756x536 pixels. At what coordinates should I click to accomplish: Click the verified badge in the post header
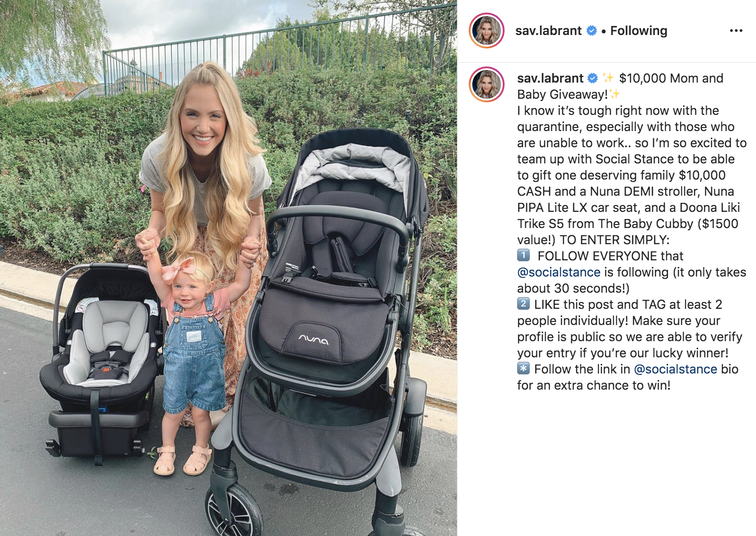click(x=592, y=31)
